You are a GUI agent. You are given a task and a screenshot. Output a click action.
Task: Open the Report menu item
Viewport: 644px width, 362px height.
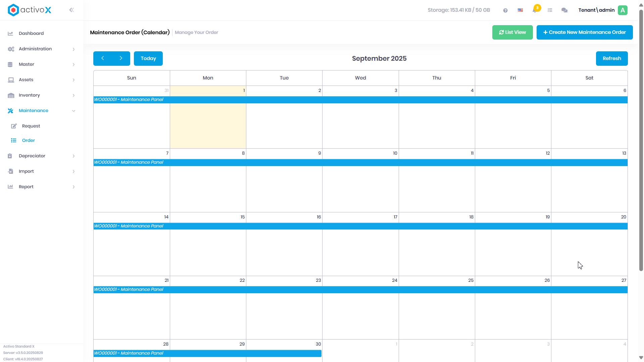pos(42,187)
